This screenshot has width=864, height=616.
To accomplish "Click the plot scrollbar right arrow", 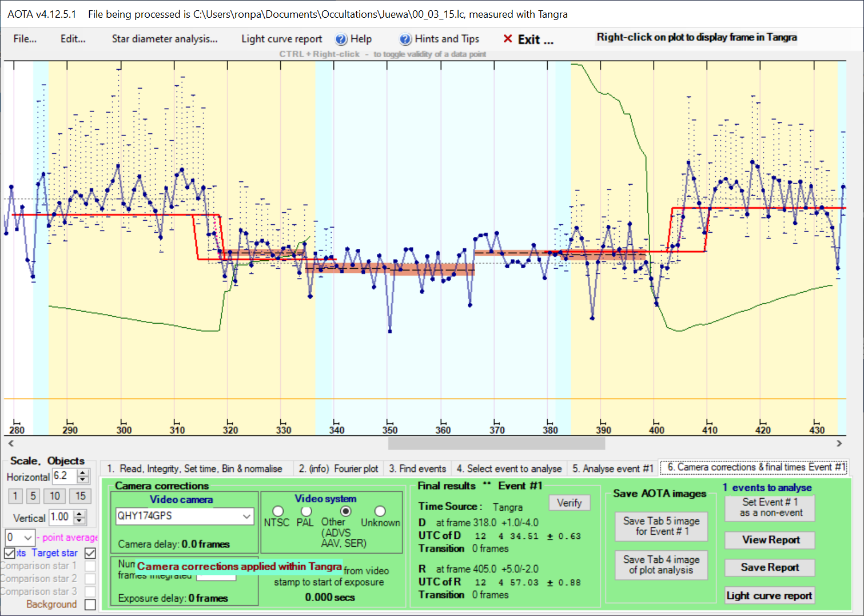I will tap(839, 443).
